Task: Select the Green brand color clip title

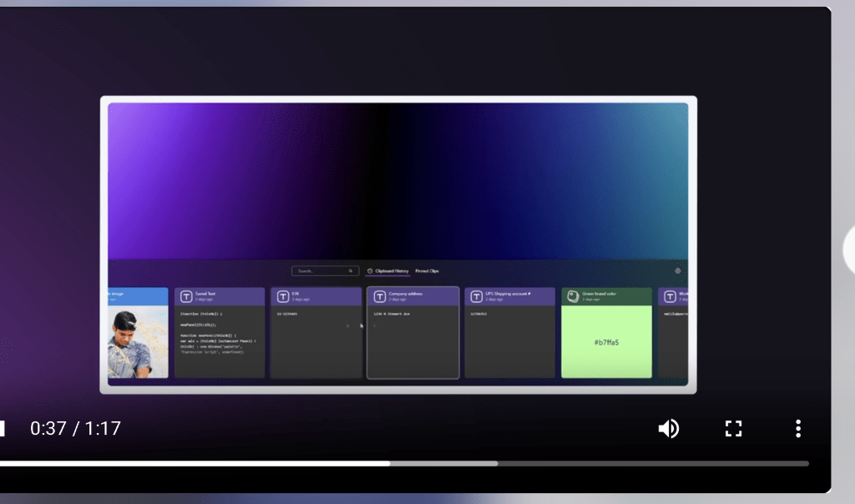Action: click(599, 294)
